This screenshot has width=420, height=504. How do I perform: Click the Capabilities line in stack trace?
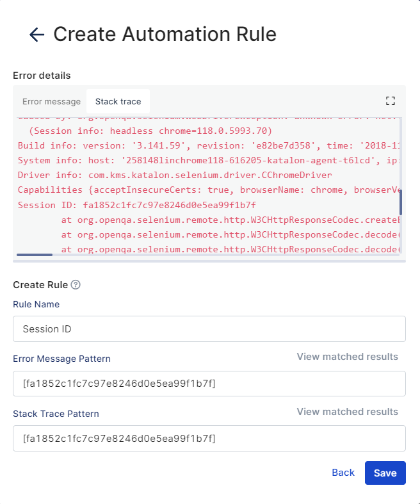point(192,190)
